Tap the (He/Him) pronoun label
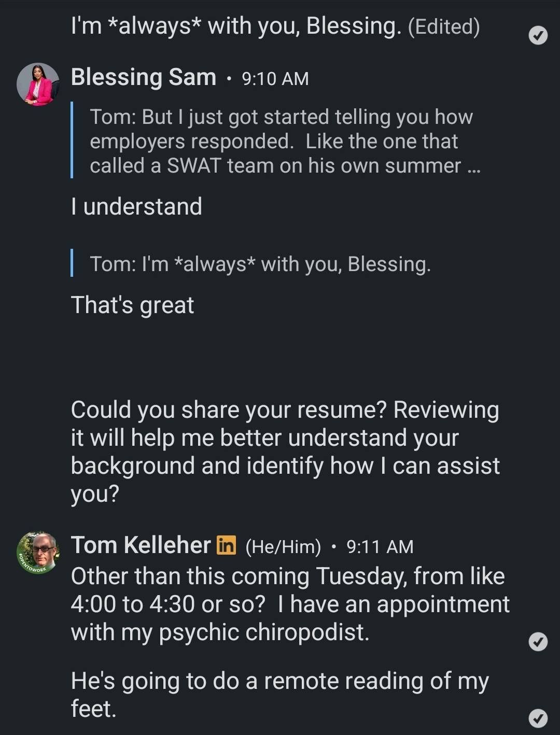The height and width of the screenshot is (735, 560). point(283,546)
